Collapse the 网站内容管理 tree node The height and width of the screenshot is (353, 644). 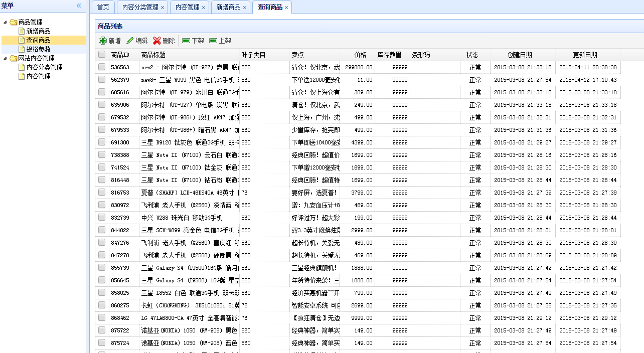pyautogui.click(x=6, y=58)
